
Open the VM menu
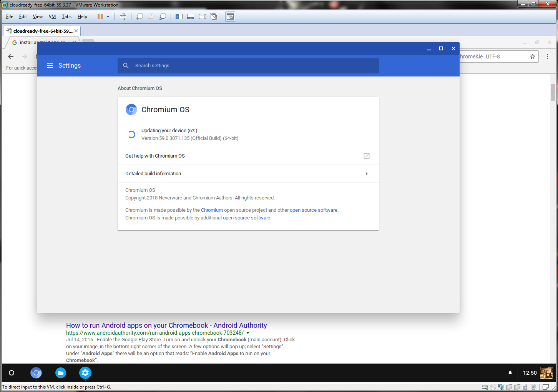52,17
